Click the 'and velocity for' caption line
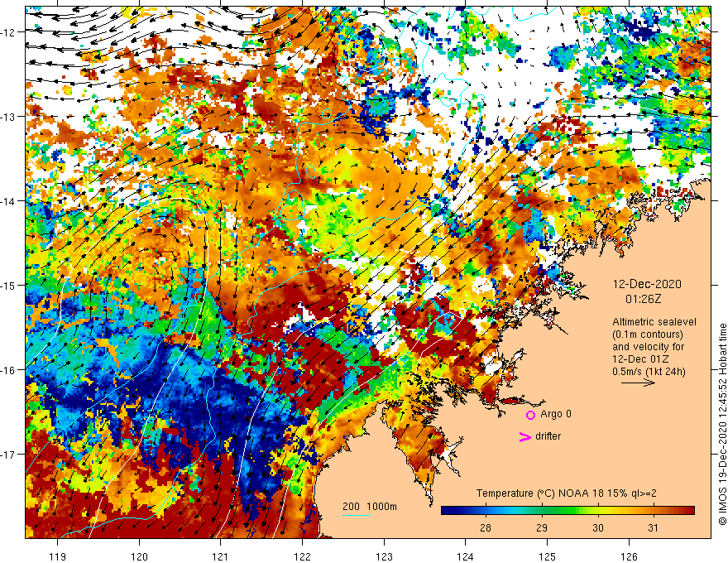The image size is (728, 563). coord(648,347)
